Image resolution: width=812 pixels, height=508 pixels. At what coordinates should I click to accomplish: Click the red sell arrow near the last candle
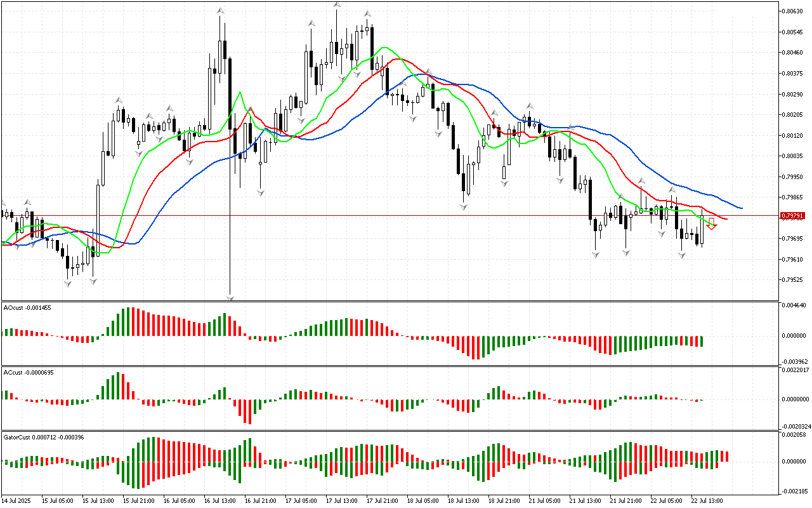[712, 224]
